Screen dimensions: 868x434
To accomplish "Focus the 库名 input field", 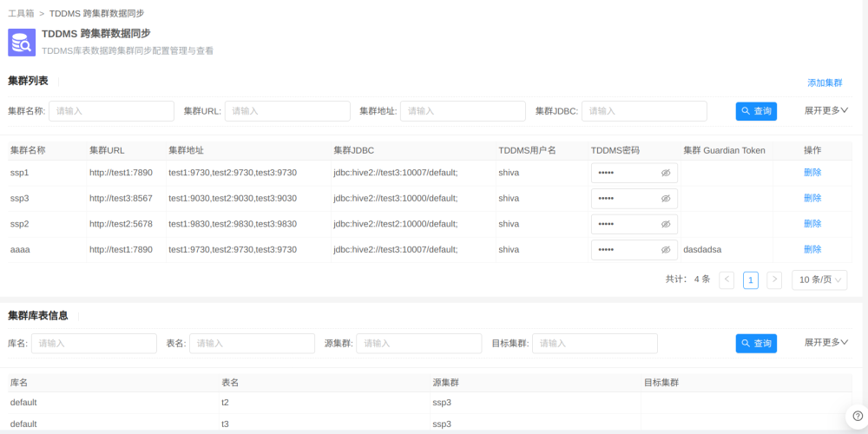I will coord(94,343).
